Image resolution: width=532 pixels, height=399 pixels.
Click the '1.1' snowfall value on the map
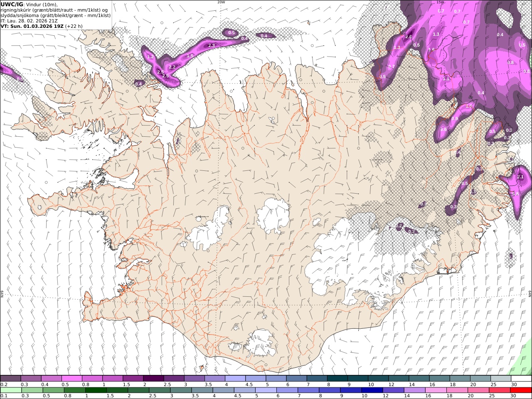click(446, 79)
